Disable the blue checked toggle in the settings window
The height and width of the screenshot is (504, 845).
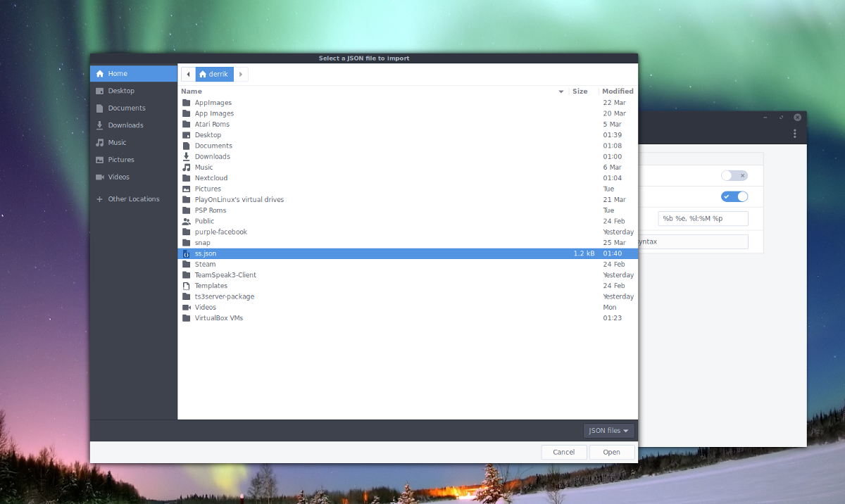tap(734, 196)
